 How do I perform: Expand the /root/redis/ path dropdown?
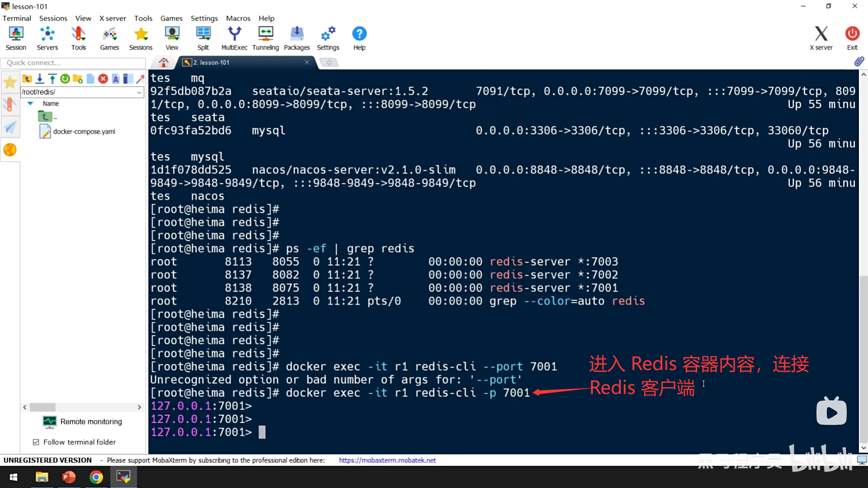pos(139,92)
